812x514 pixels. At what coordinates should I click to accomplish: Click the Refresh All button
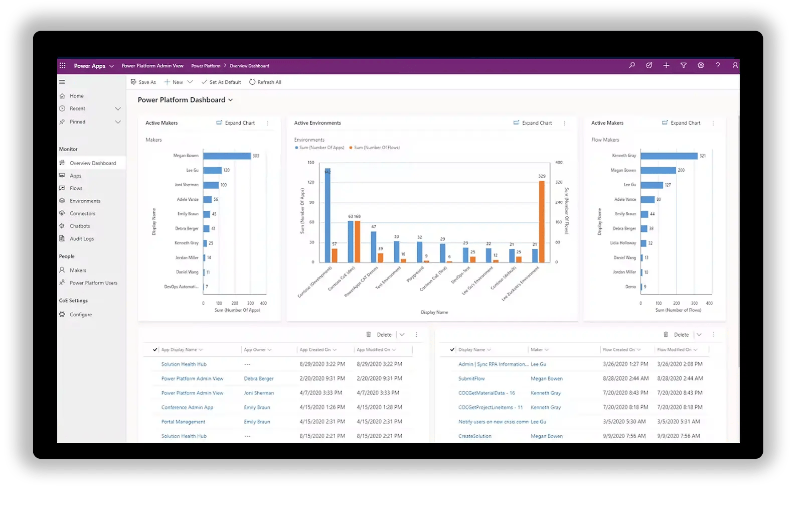265,82
